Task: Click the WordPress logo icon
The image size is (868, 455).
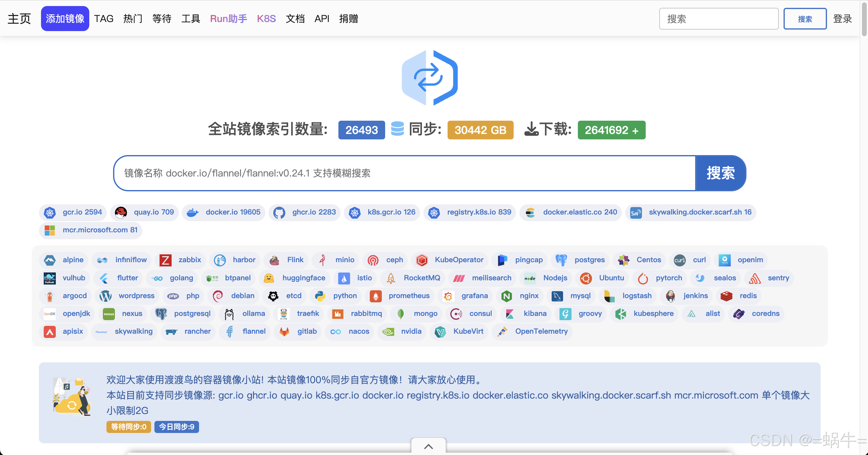Action: point(106,296)
